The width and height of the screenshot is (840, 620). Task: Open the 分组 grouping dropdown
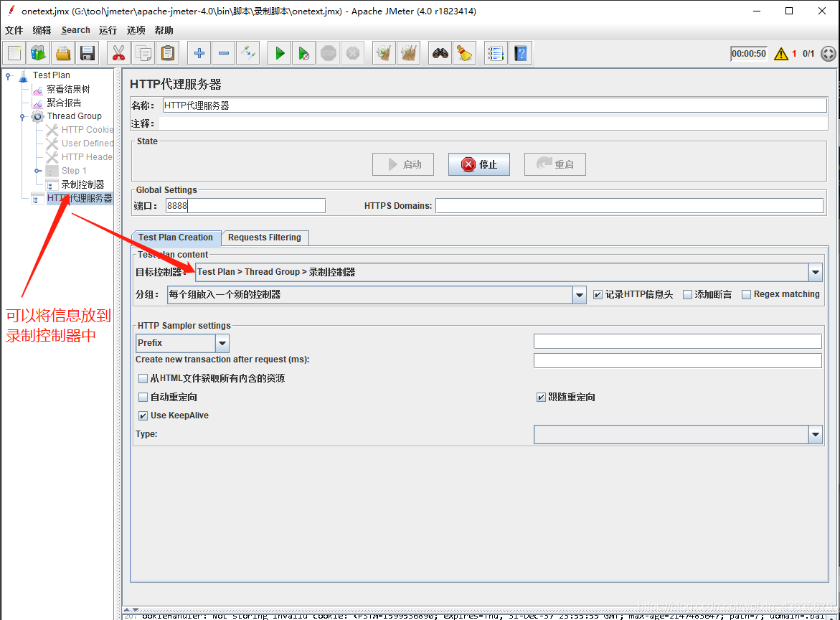click(579, 295)
